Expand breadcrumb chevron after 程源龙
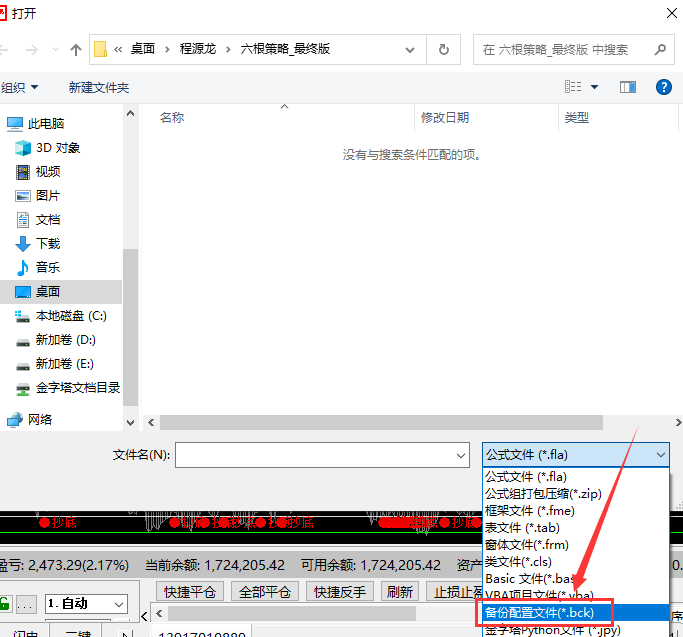The image size is (683, 637). click(228, 50)
